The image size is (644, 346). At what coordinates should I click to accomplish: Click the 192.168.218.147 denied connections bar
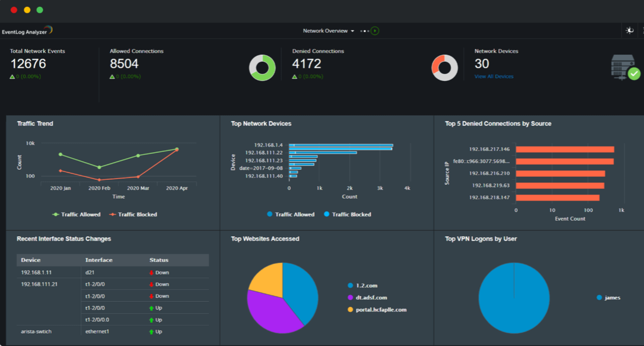pos(558,198)
